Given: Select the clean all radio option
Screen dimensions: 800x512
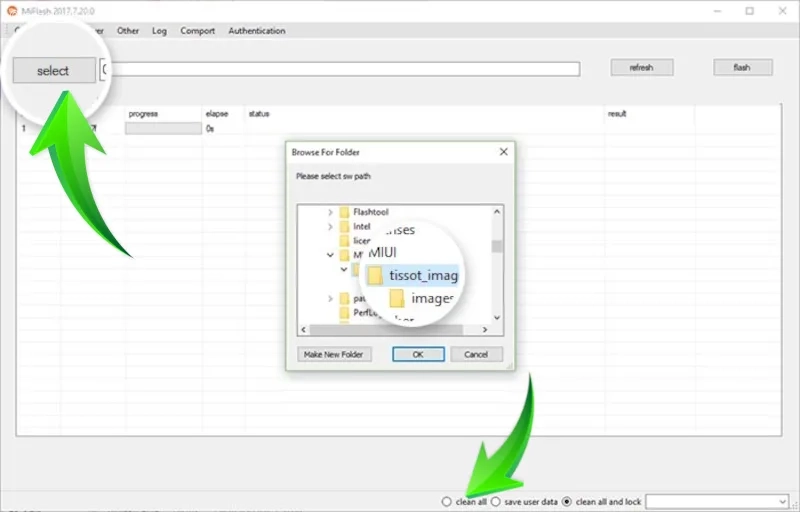Looking at the screenshot, I should pyautogui.click(x=446, y=502).
